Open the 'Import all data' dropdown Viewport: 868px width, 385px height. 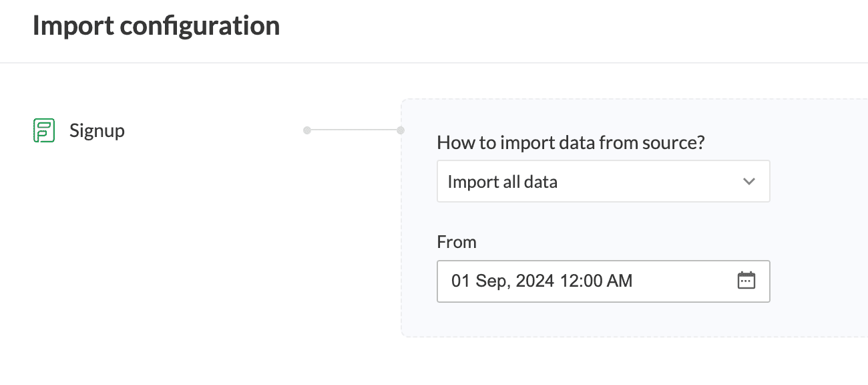[x=603, y=181]
